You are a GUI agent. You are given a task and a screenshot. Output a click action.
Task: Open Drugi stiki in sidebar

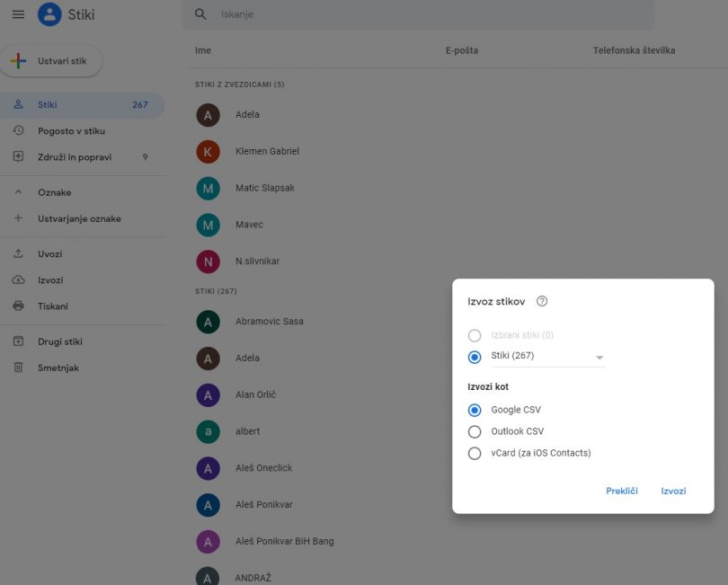pos(60,341)
